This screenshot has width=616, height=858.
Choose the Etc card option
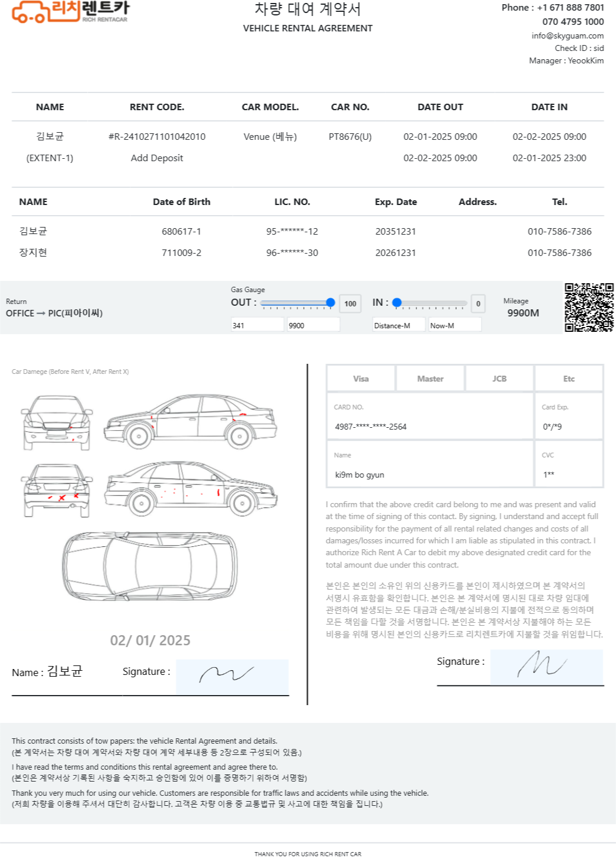pos(569,379)
